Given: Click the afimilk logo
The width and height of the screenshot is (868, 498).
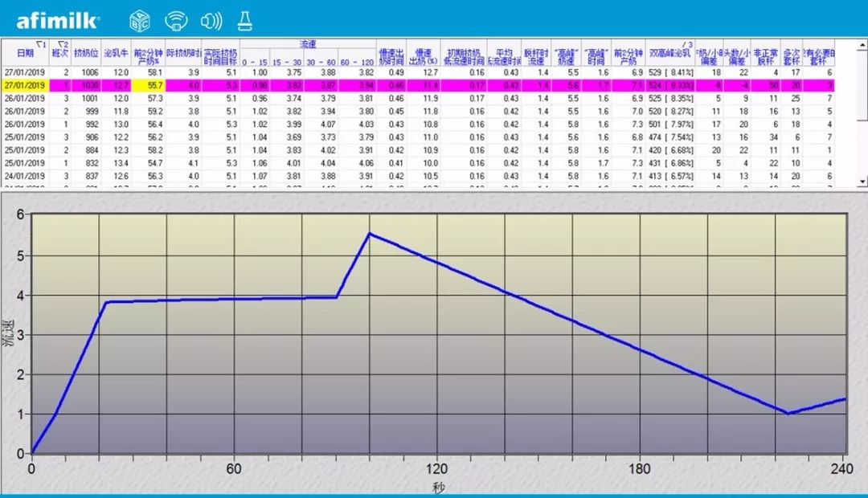Looking at the screenshot, I should tap(58, 19).
